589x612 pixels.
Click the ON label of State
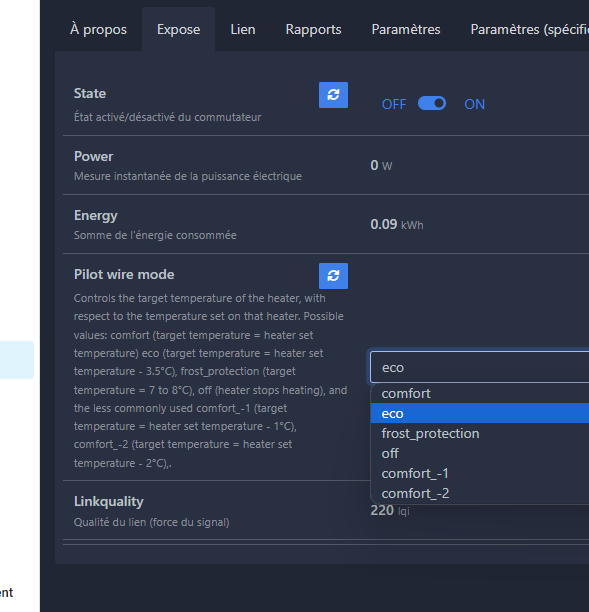[x=474, y=104]
